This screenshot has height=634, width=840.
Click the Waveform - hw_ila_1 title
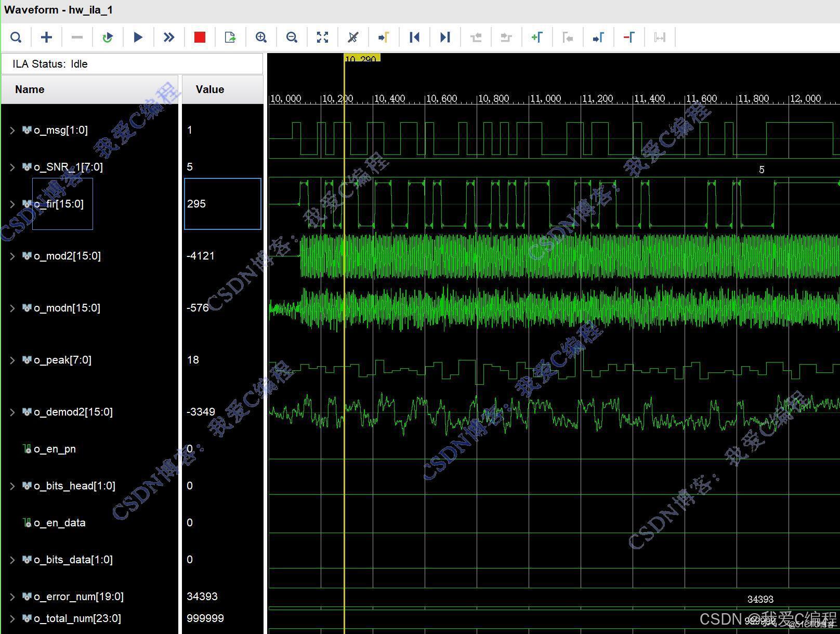pos(58,10)
